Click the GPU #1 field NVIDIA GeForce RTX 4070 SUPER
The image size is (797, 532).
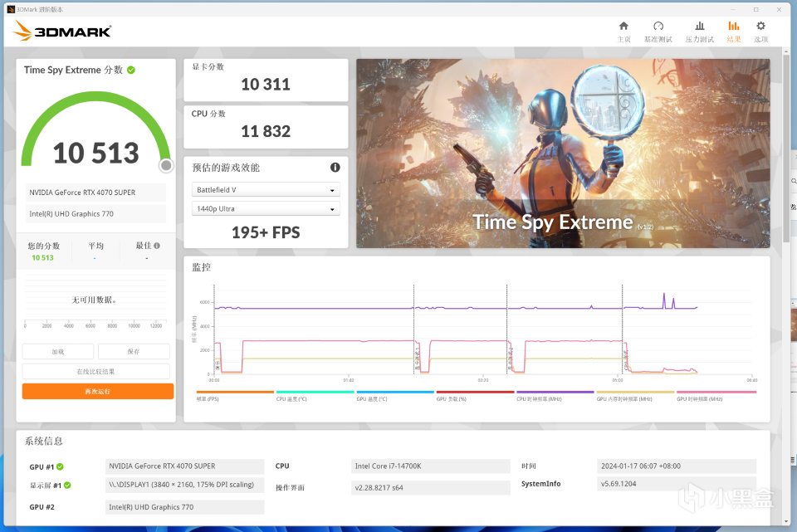(x=185, y=466)
